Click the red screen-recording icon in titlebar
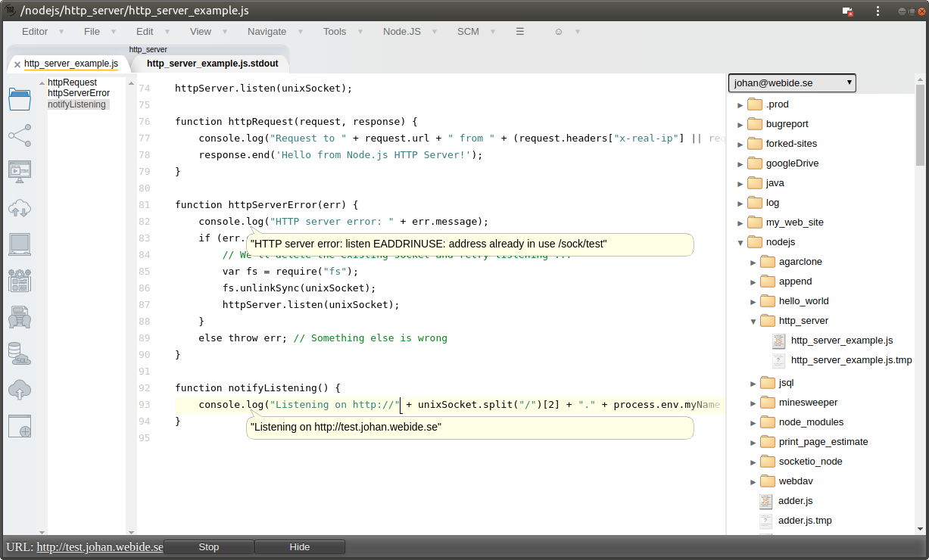Screen dimensions: 929x560 [x=846, y=11]
